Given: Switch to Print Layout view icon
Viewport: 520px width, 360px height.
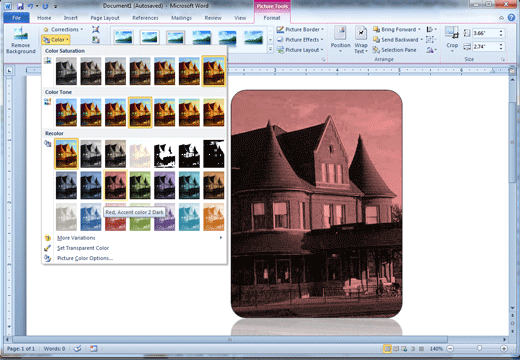Looking at the screenshot, I should click(387, 349).
